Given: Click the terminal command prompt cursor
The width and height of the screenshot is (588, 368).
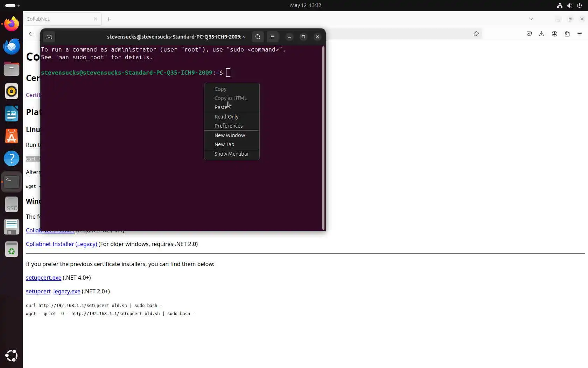Looking at the screenshot, I should [x=228, y=73].
